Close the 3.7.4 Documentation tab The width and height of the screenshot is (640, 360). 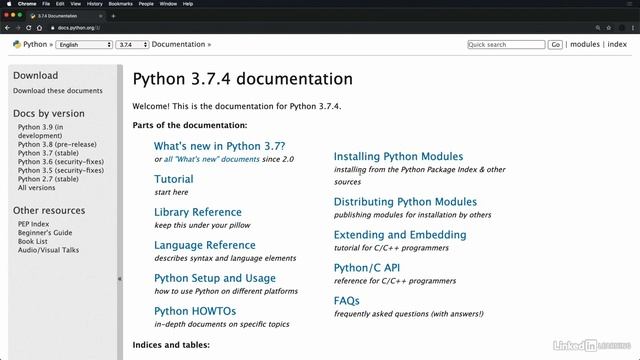pos(100,16)
